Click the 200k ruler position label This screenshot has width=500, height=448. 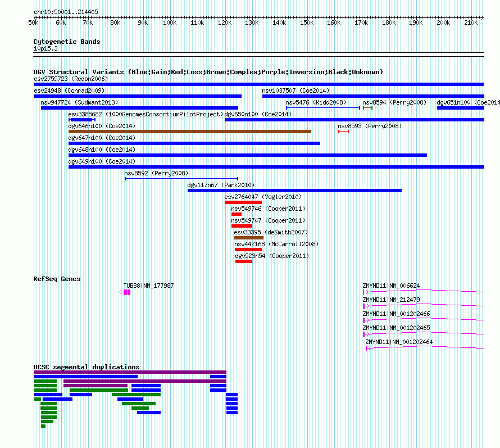click(443, 22)
